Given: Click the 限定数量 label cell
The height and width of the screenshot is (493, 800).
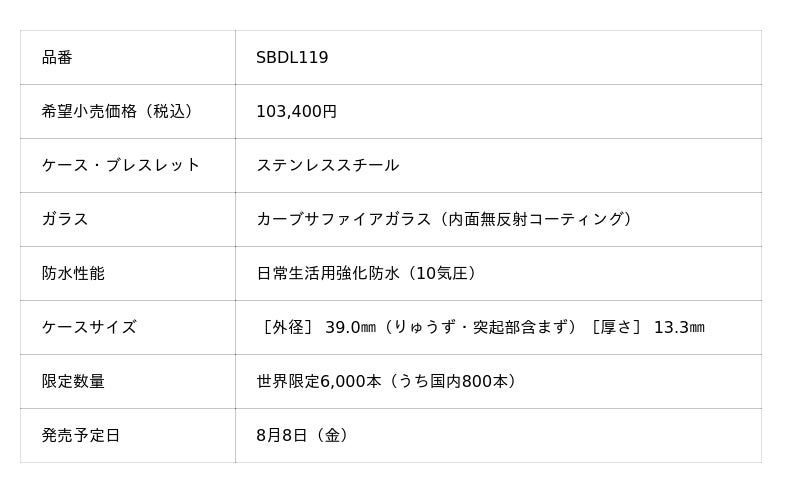Looking at the screenshot, I should click(x=73, y=382).
